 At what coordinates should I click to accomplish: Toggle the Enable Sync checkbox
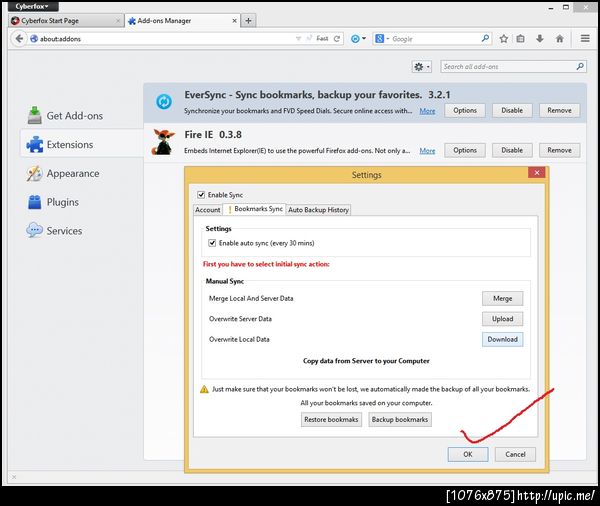[x=201, y=195]
